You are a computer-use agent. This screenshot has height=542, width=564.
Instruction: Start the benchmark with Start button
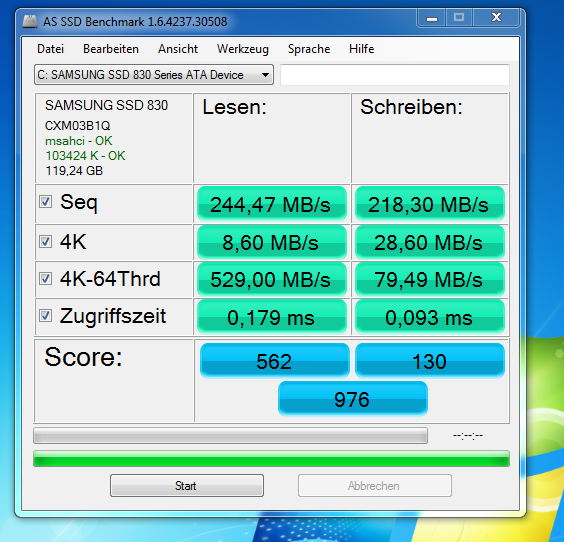point(187,486)
